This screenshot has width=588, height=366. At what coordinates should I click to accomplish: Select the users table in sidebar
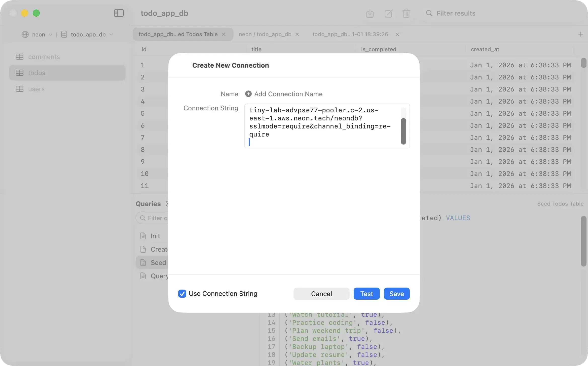67,89
